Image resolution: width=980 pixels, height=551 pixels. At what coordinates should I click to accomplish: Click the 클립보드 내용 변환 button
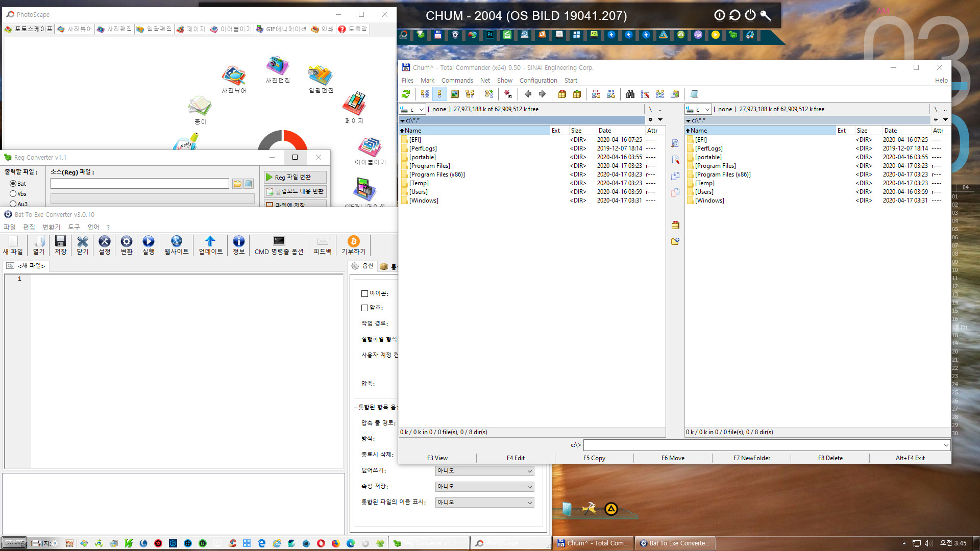295,191
